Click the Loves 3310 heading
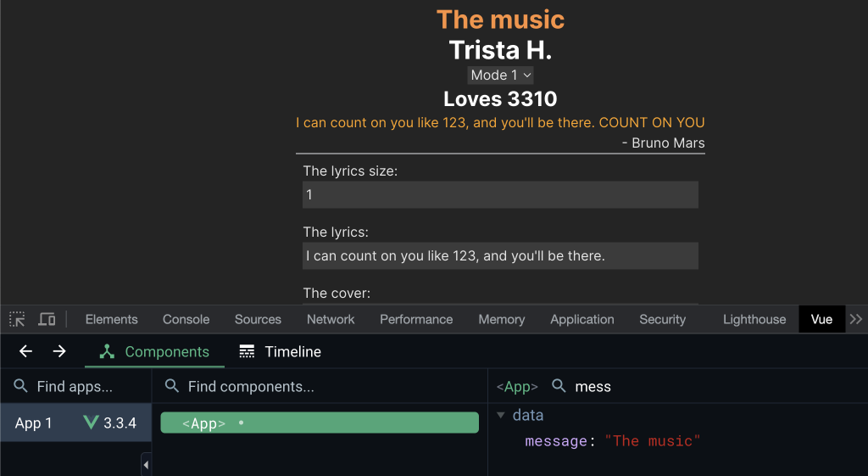The height and width of the screenshot is (476, 868). pyautogui.click(x=500, y=98)
